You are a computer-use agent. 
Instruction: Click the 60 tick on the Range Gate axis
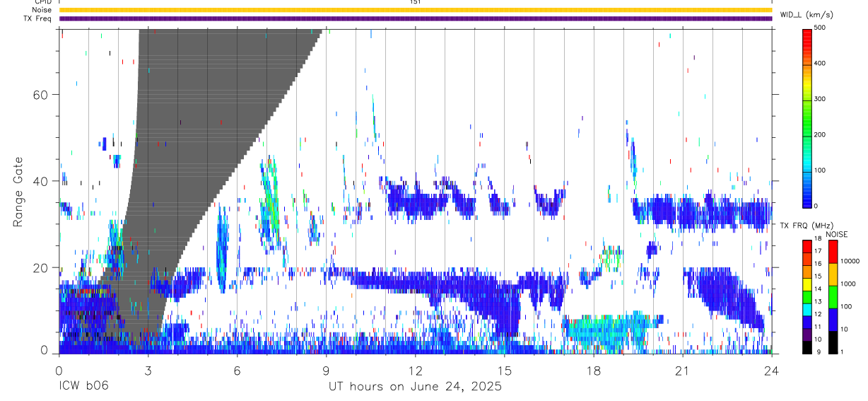pyautogui.click(x=40, y=95)
